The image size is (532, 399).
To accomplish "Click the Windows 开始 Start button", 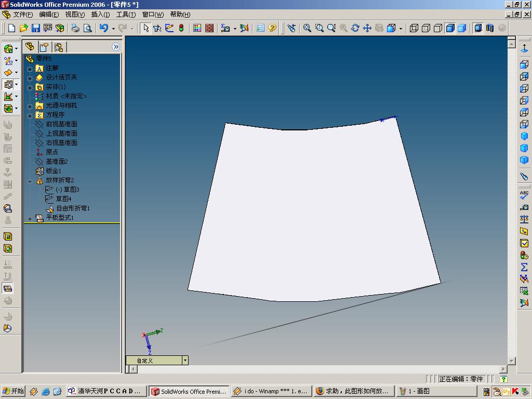I will pos(13,391).
